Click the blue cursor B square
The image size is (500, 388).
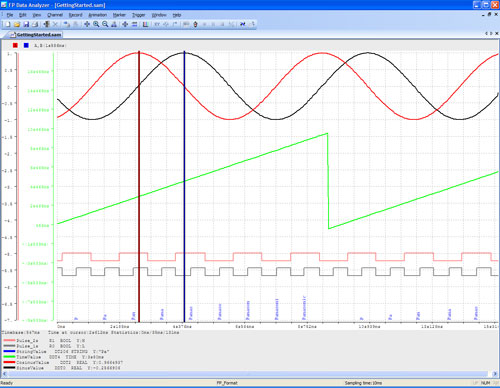pos(26,45)
